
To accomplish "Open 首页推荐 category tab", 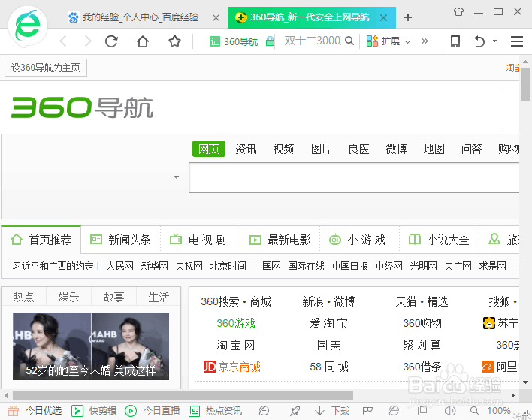I will click(x=41, y=240).
